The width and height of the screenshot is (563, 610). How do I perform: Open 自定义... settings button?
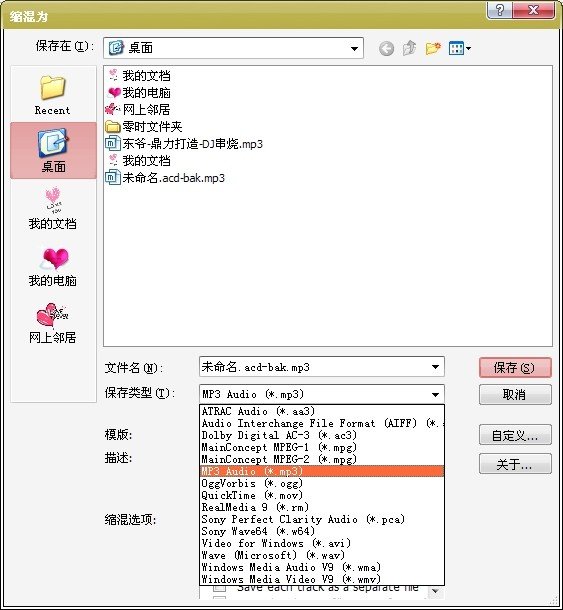pos(515,435)
